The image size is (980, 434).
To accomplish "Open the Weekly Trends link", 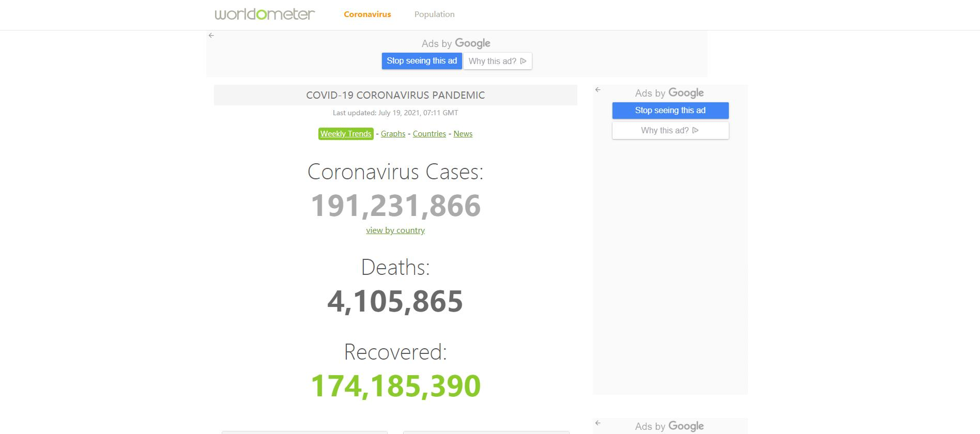I will 346,134.
